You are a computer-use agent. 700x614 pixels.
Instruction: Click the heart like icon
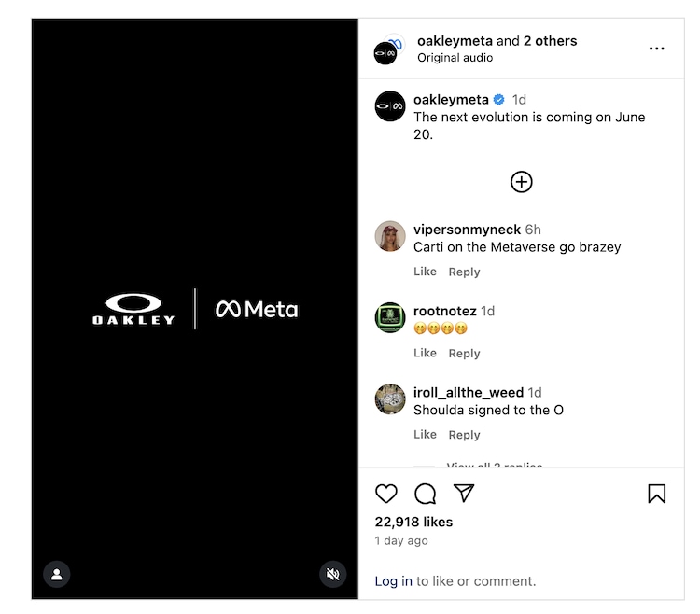386,494
